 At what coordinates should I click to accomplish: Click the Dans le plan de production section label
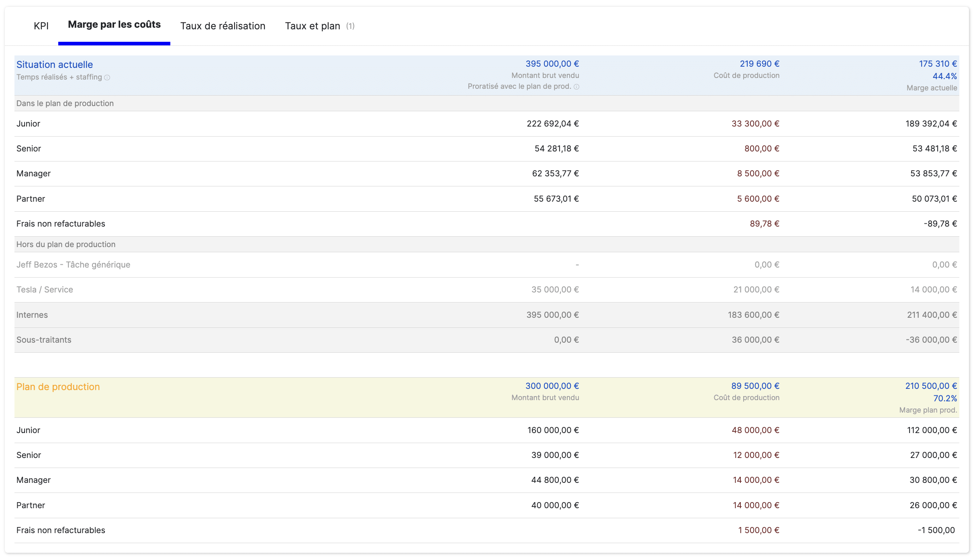point(65,103)
